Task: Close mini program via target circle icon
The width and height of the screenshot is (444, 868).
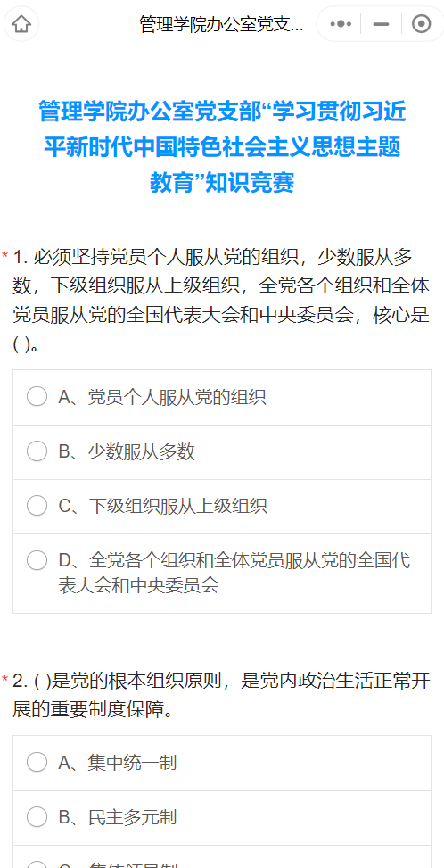Action: tap(422, 24)
